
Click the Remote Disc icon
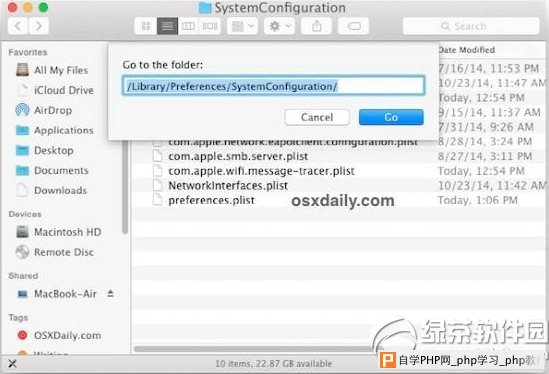click(x=22, y=252)
